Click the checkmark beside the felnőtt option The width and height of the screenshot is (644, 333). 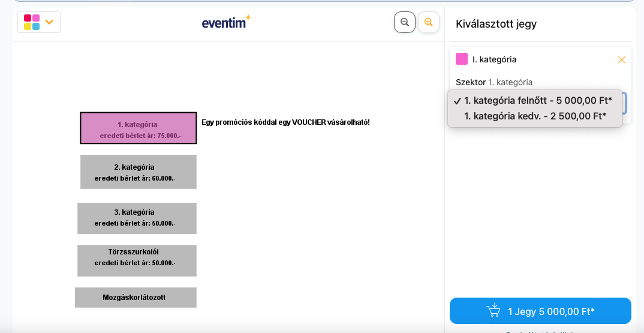pyautogui.click(x=457, y=101)
